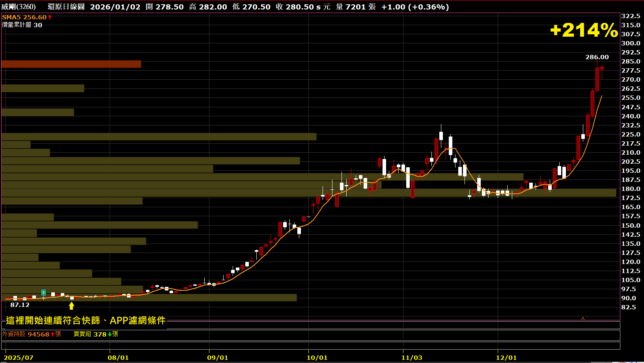Screen dimensions: 644x363
Task: Click the cyan dollar sign marker icon
Action: [43, 292]
